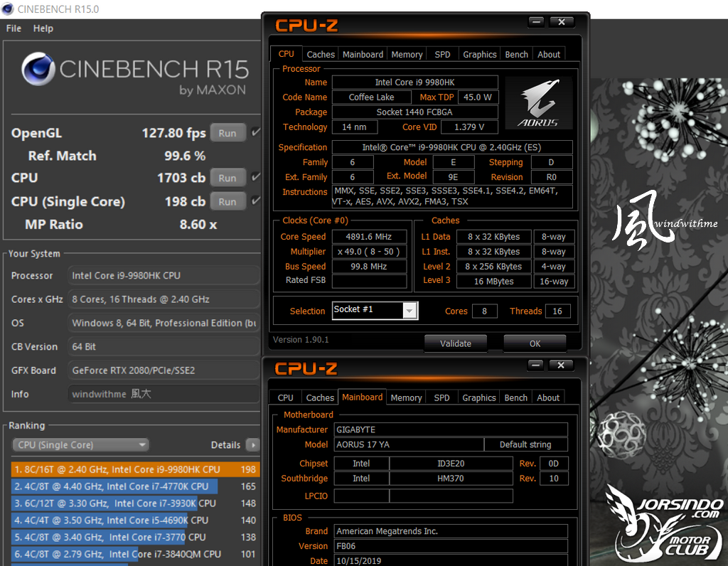Viewport: 728px width, 566px height.
Task: Minimize the upper CPU-Z window
Action: [536, 22]
